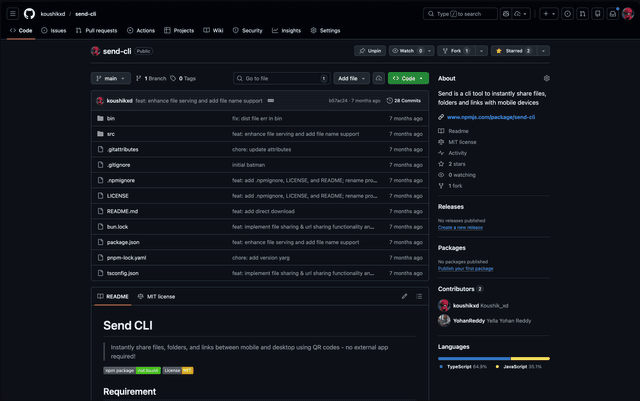640x401 pixels.
Task: Open the npmjs package link
Action: click(x=491, y=117)
